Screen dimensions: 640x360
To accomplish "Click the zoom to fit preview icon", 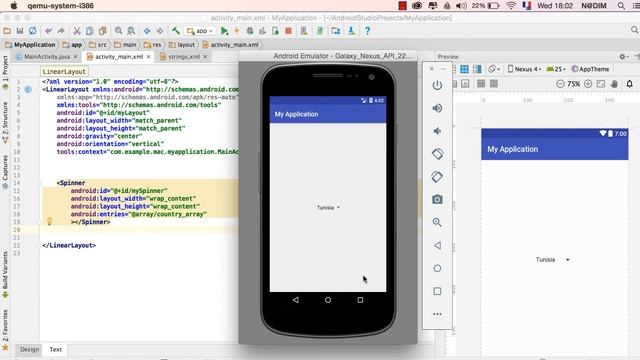I will point(601,84).
